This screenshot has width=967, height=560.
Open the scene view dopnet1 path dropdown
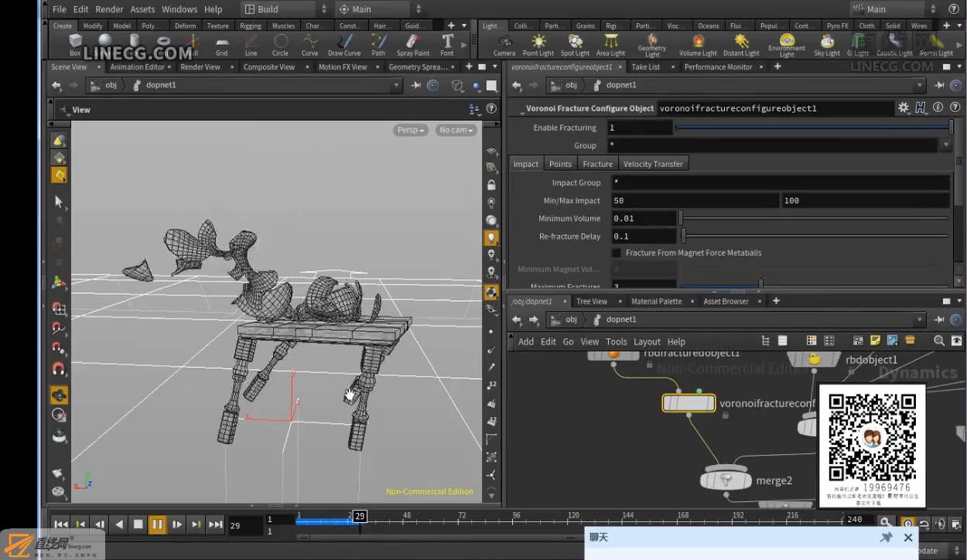[397, 85]
